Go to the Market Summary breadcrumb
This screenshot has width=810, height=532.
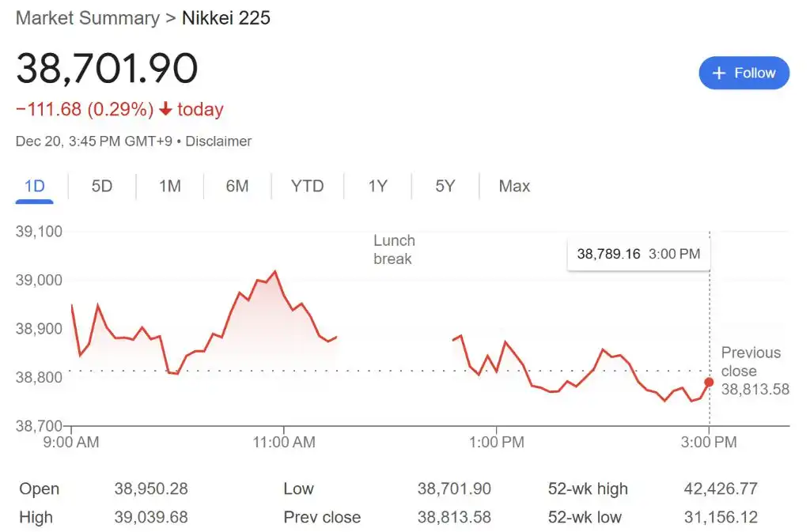click(x=88, y=18)
